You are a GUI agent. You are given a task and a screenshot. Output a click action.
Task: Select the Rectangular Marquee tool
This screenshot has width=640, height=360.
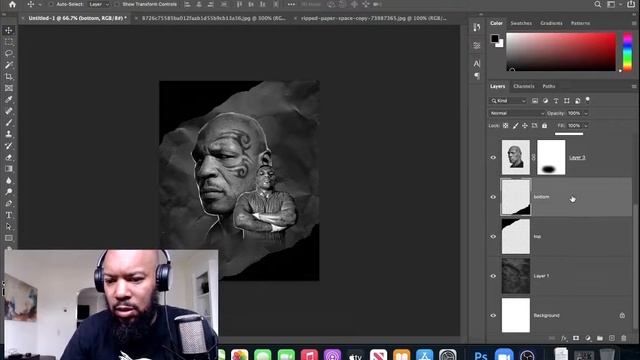pyautogui.click(x=9, y=42)
